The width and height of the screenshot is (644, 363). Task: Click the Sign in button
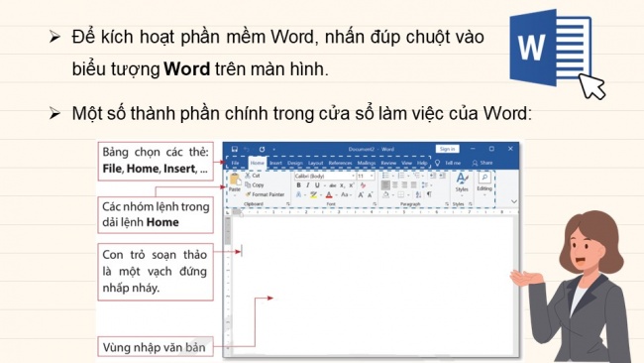pyautogui.click(x=447, y=149)
